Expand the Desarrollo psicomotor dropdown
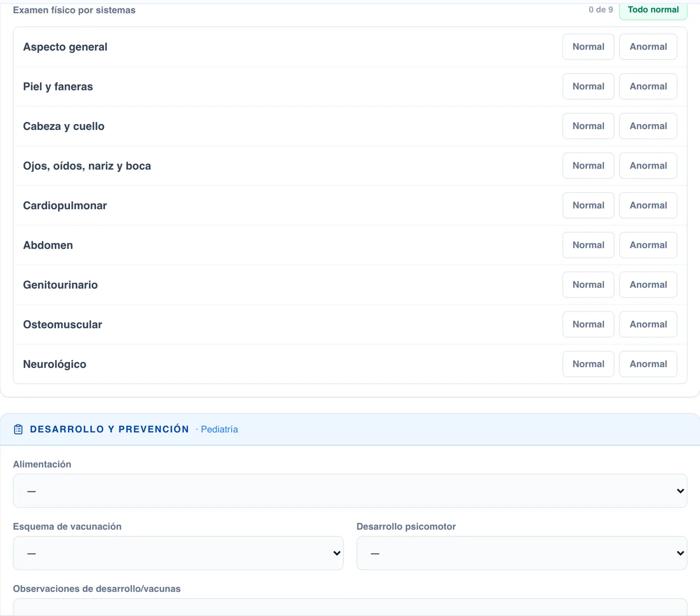The height and width of the screenshot is (616, 700). pyautogui.click(x=522, y=553)
